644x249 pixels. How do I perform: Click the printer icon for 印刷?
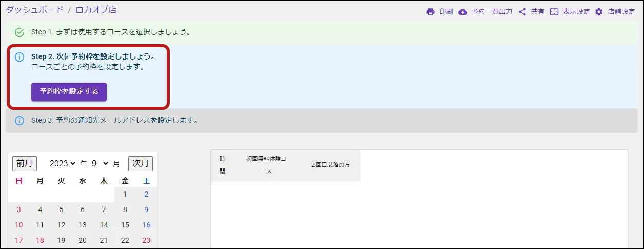[431, 12]
